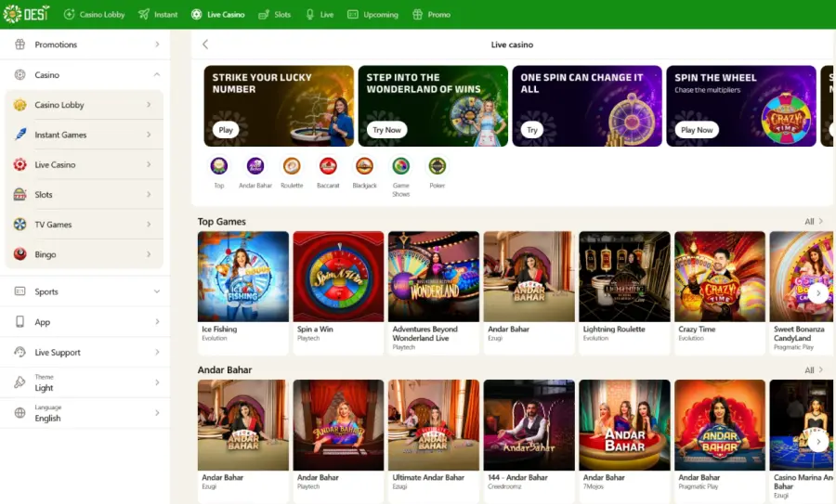
Task: Click the Theme paintbrush icon
Action: (20, 382)
